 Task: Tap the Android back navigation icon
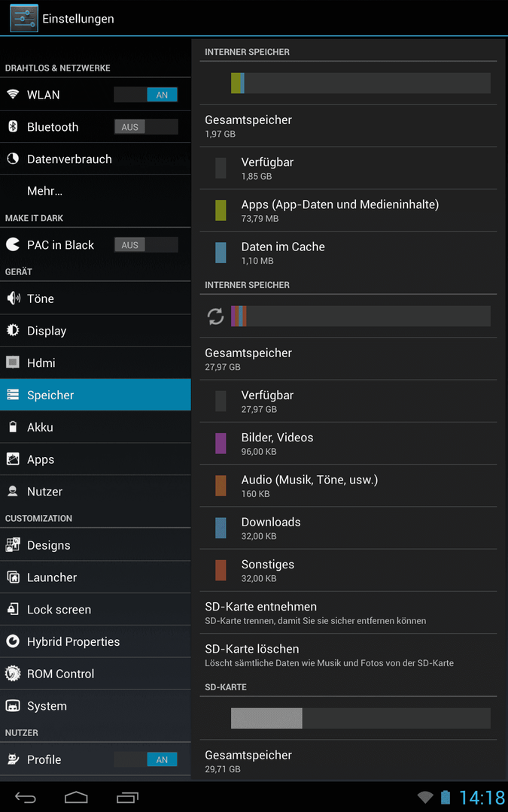25,797
